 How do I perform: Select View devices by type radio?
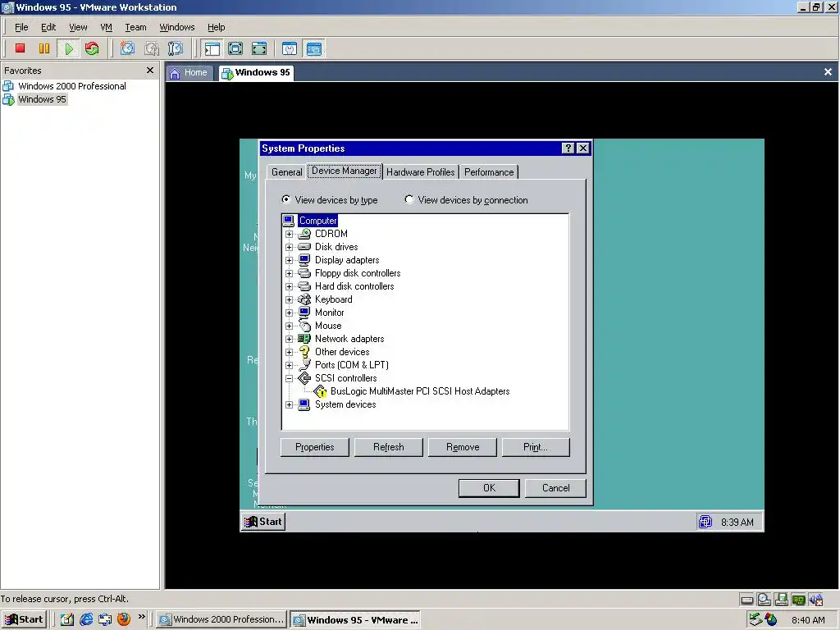coord(286,199)
